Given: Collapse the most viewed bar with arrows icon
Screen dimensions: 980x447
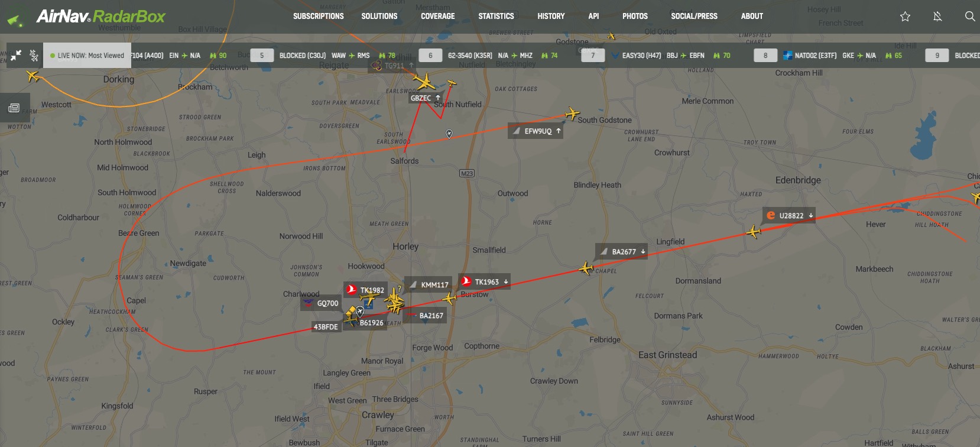Looking at the screenshot, I should pyautogui.click(x=16, y=56).
